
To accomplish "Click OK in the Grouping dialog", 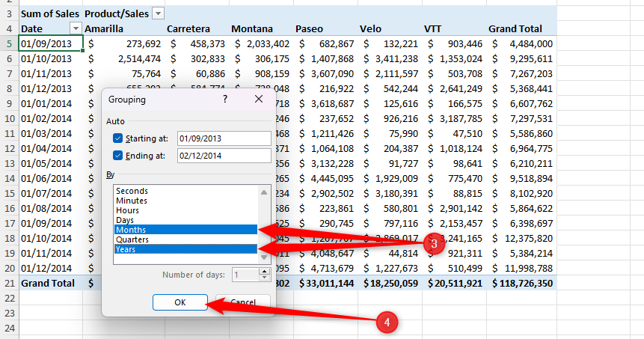I will (x=180, y=302).
